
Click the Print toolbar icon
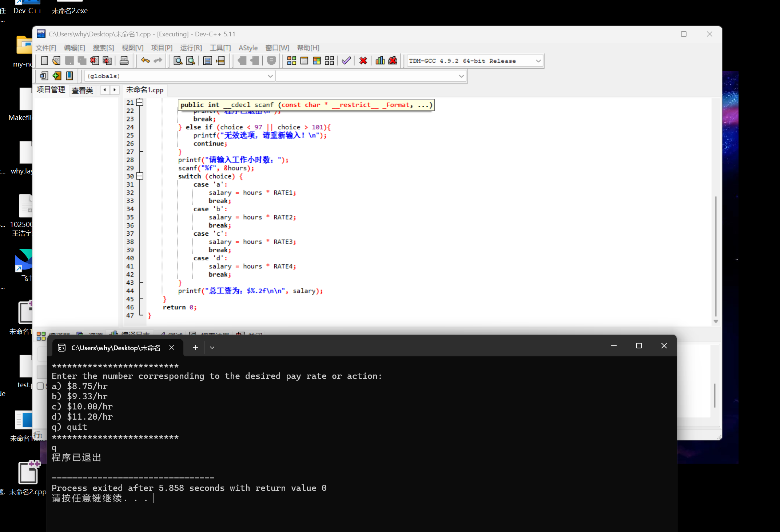[124, 61]
